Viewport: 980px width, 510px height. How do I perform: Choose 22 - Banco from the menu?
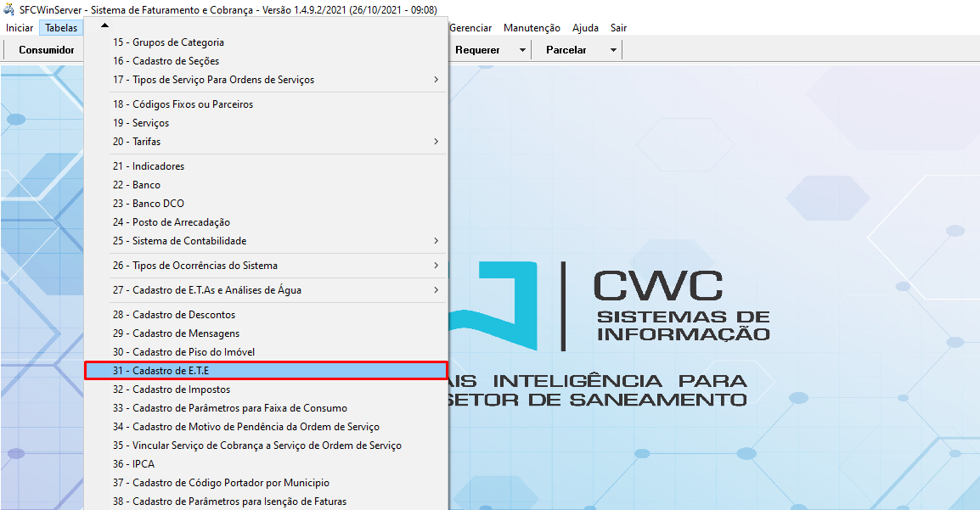point(146,185)
